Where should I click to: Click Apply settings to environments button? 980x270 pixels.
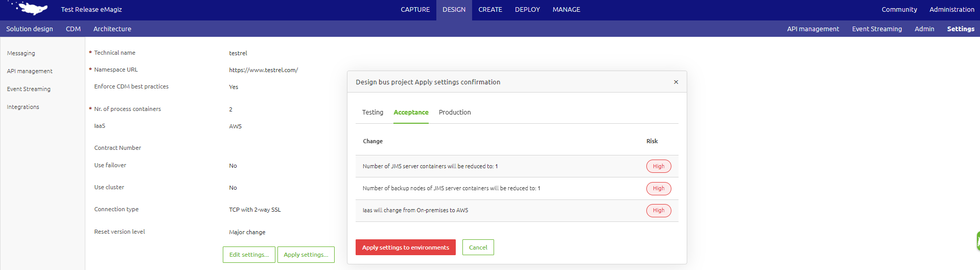(406, 247)
